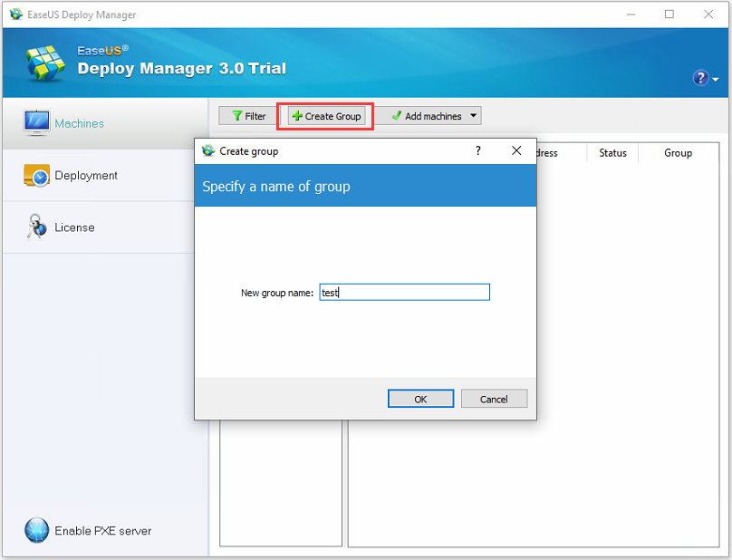Screen dimensions: 732x560
Task: Expand the Add machines dropdown arrow
Action: point(474,116)
